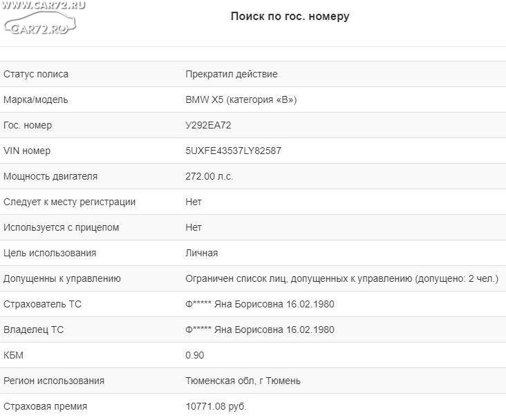Click the 'Тюменская обл, г Тюмень' region value
The image size is (506, 420).
tap(243, 381)
